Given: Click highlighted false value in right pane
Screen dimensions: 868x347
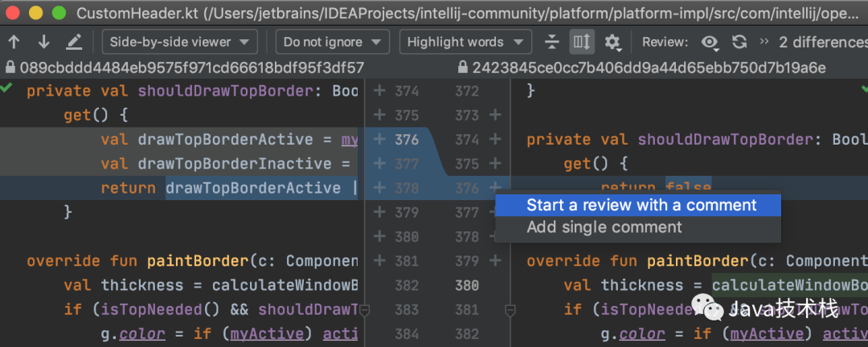Looking at the screenshot, I should (x=688, y=188).
